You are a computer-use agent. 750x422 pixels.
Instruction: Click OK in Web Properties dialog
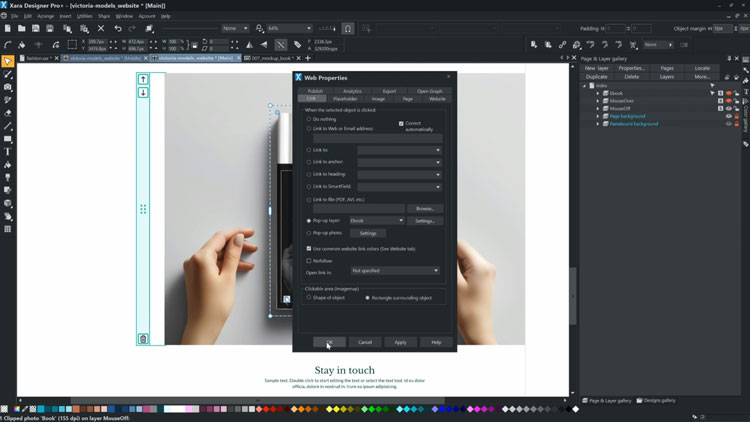pos(329,342)
